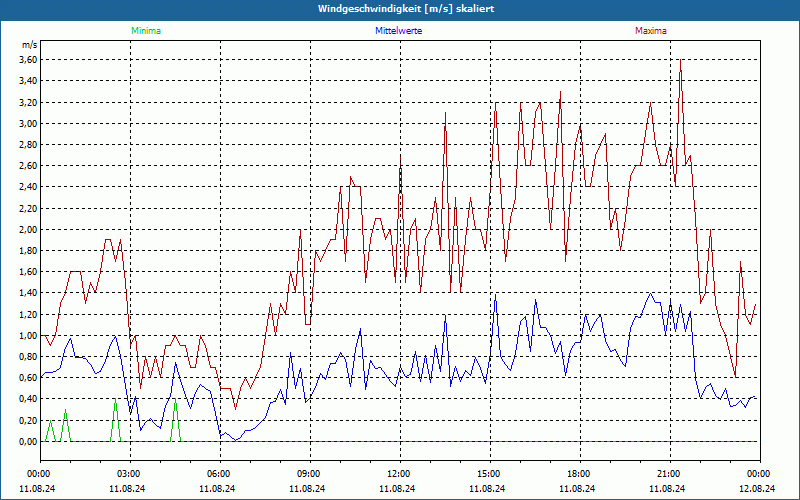Click the 1,40 y-axis value
The height and width of the screenshot is (500, 800).
click(x=28, y=293)
